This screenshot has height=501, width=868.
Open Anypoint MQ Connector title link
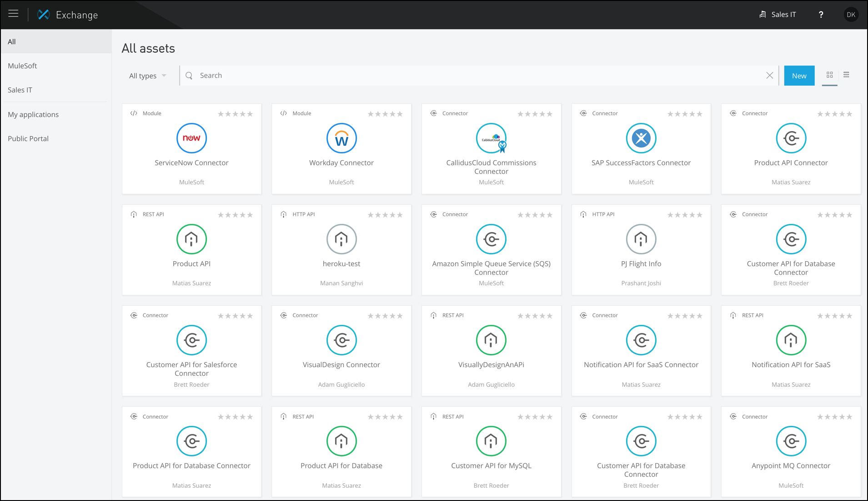791,466
